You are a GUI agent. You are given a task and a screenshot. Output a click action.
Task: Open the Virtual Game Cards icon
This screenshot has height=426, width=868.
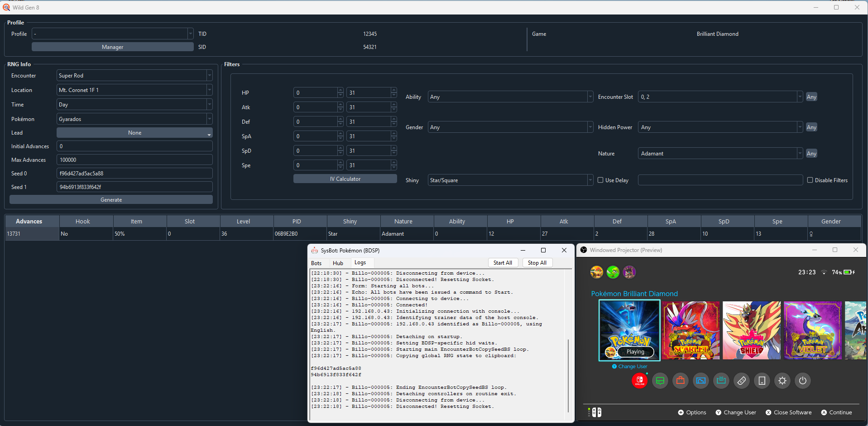762,381
